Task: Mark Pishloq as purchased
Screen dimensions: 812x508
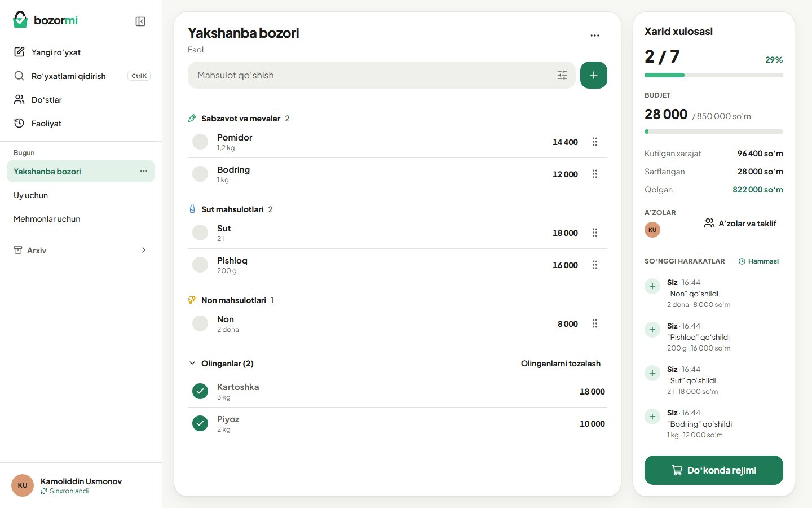Action: [x=200, y=265]
